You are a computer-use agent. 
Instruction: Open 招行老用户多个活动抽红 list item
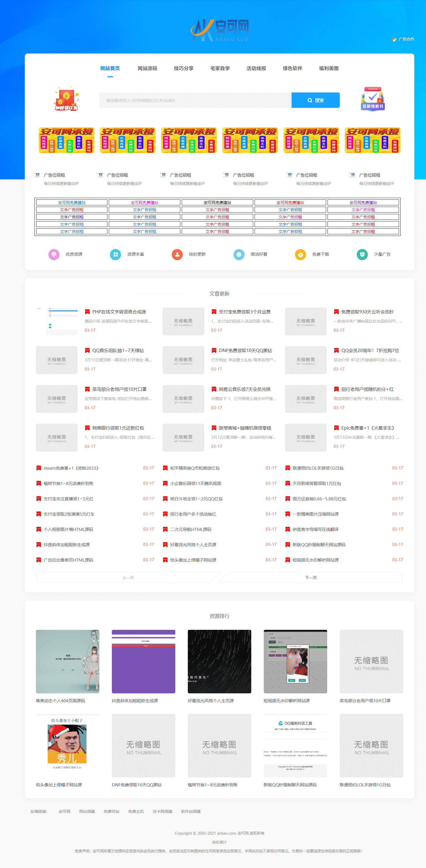(193, 514)
